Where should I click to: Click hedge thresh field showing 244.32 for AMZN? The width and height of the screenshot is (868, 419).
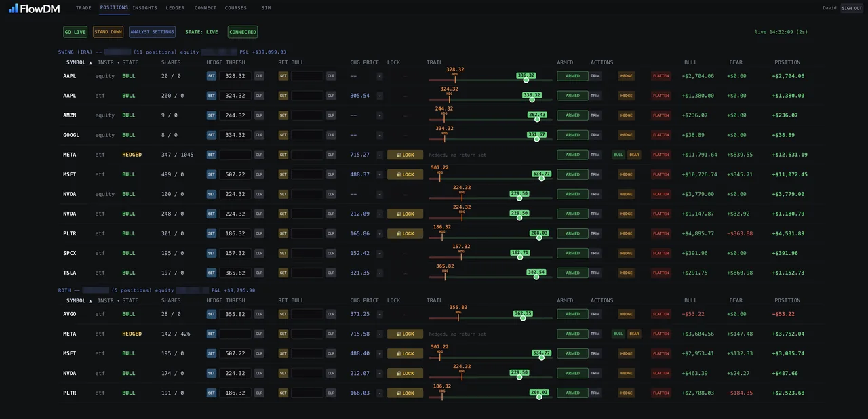[x=235, y=115]
